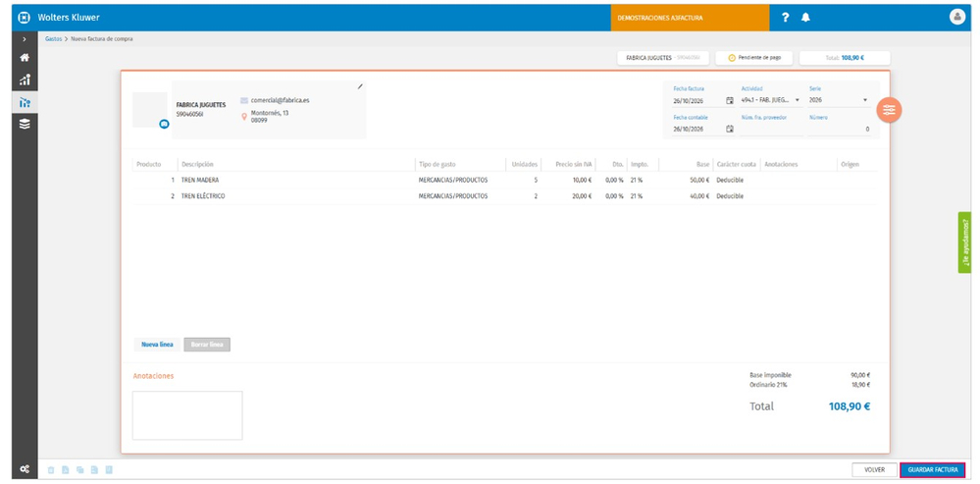This screenshot has width=980, height=484.
Task: Click Deducible for TREN MADERA row
Action: [730, 180]
